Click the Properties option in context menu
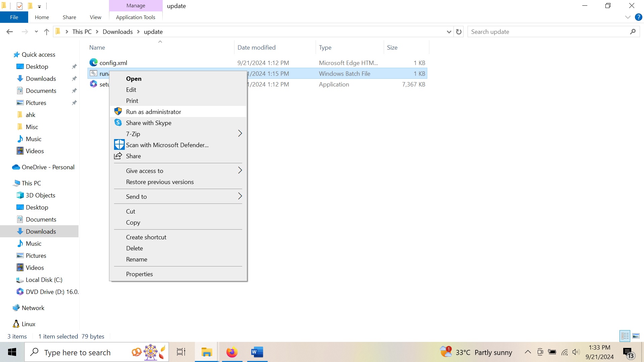Image resolution: width=644 pixels, height=362 pixels. 139,274
